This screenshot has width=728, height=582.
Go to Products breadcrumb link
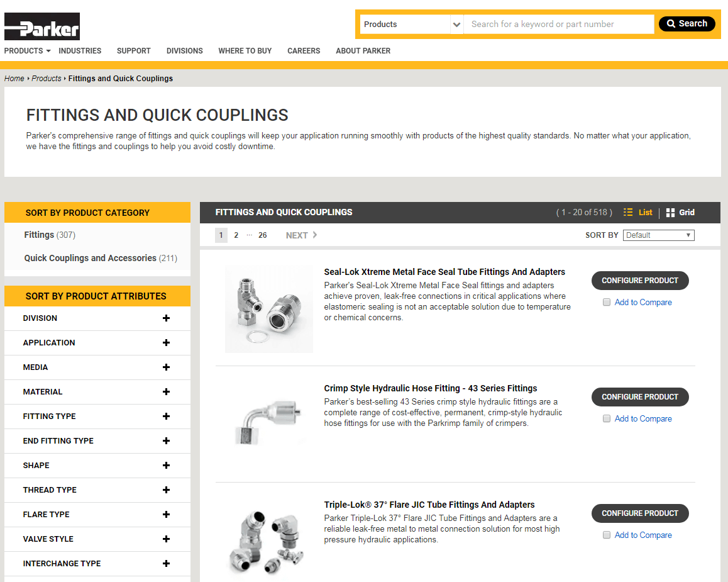47,79
